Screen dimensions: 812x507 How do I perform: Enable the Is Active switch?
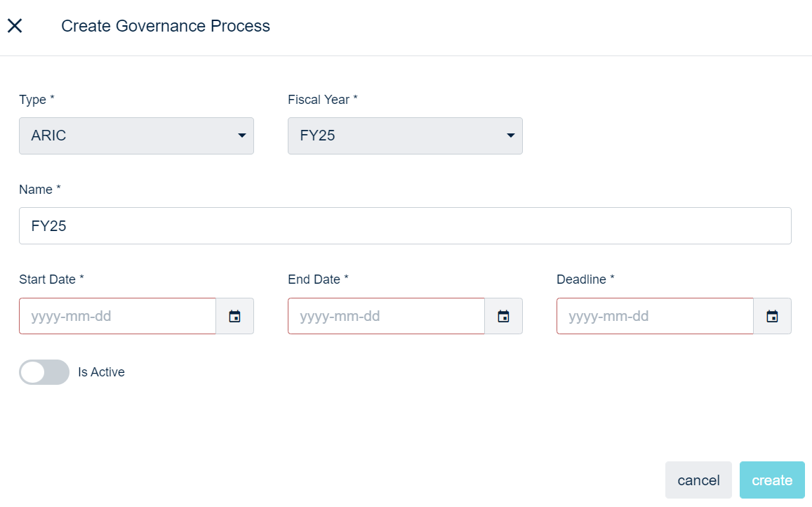44,372
